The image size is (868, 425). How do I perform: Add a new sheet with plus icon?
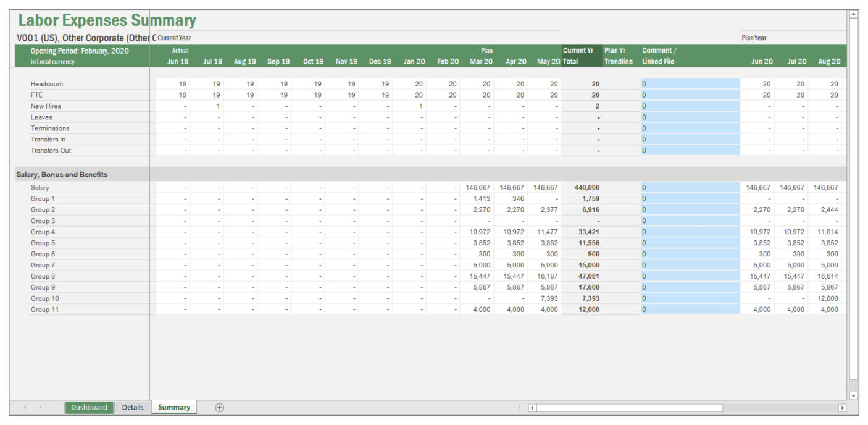coord(219,408)
